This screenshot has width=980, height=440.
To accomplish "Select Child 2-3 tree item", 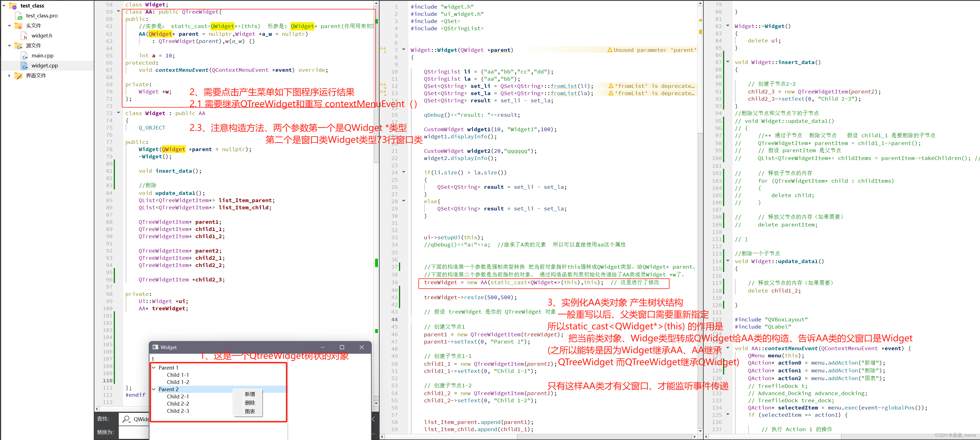I will [178, 411].
